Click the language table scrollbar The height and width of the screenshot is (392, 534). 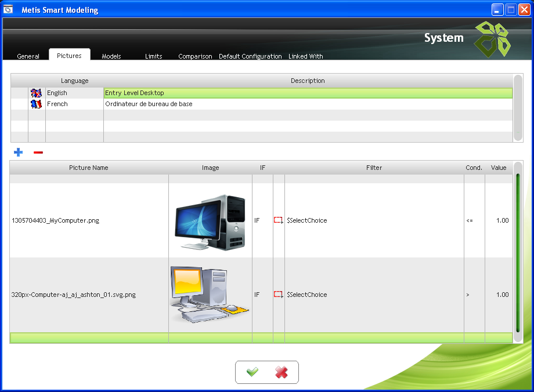point(518,107)
